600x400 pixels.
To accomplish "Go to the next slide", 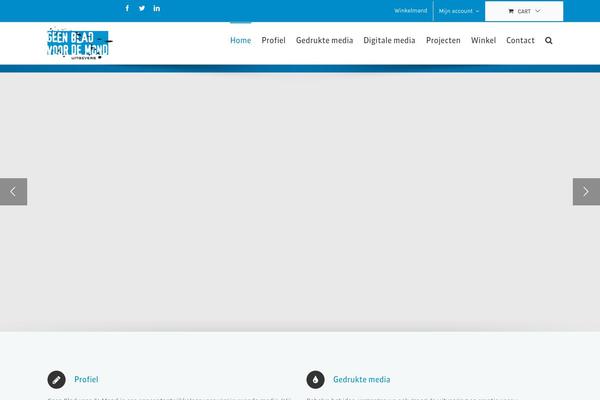I will pyautogui.click(x=586, y=191).
